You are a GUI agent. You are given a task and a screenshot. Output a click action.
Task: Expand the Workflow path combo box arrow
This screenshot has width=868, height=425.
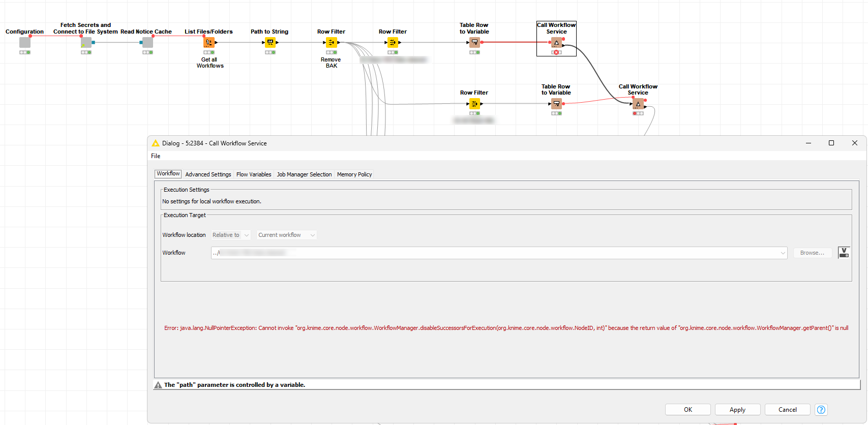pyautogui.click(x=783, y=253)
